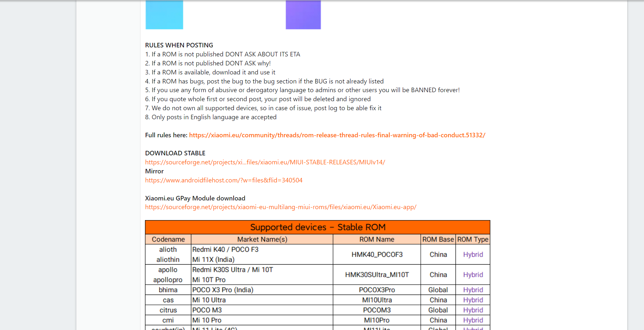Click the 'Mi 10 Ultra' market name

pos(209,300)
